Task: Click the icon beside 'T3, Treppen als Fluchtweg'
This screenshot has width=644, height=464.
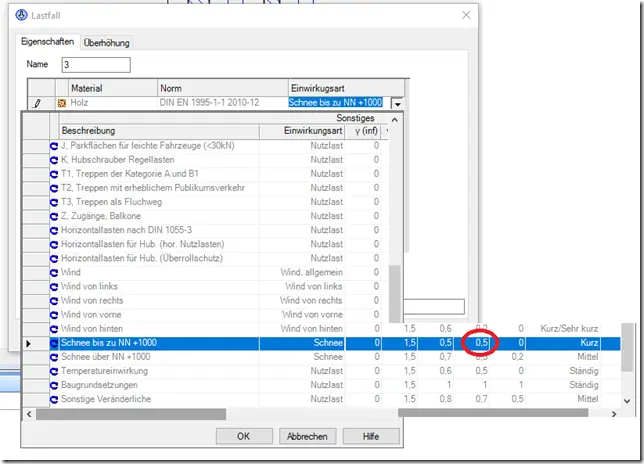Action: [54, 202]
